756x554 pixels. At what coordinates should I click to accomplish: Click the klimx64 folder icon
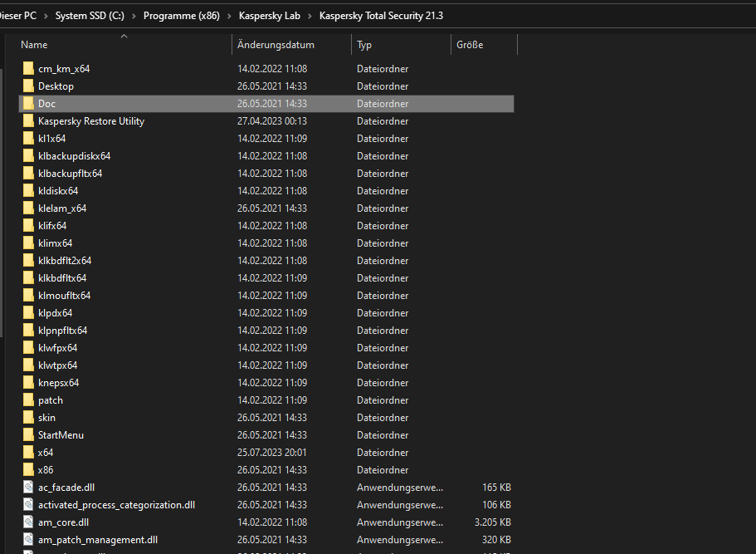[28, 243]
